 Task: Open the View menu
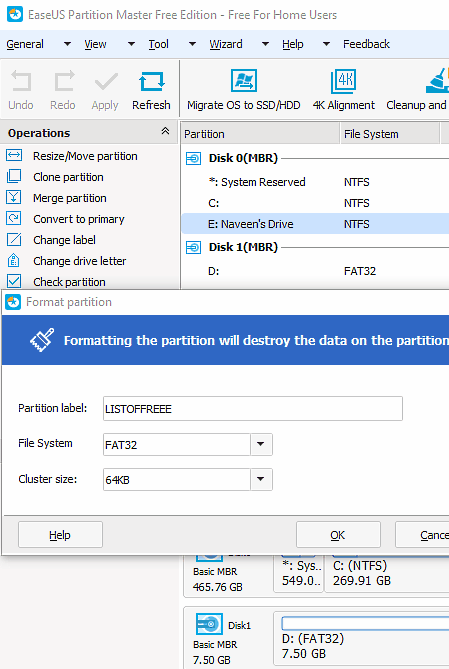pos(95,44)
